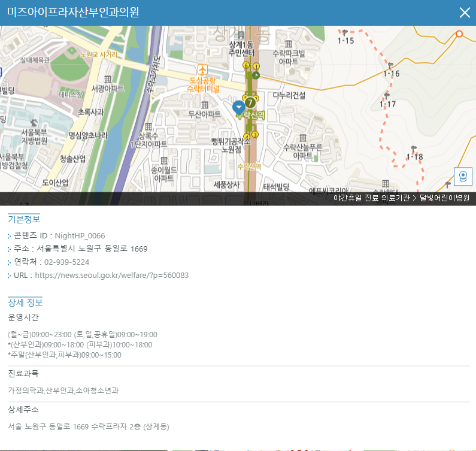
Task: Click the 세풍상사 map label
Action: tap(226, 184)
